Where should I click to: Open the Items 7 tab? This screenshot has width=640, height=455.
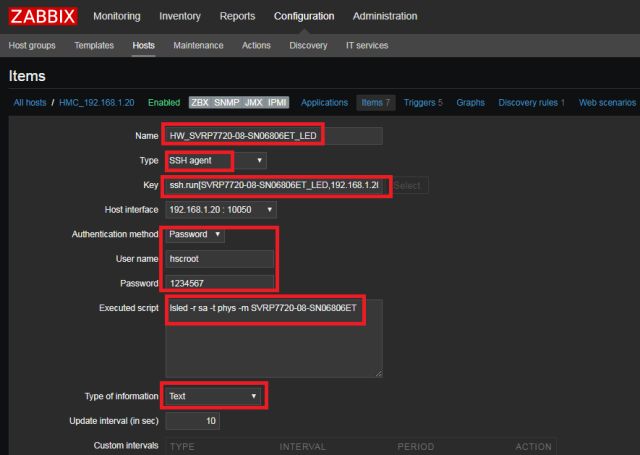point(376,102)
